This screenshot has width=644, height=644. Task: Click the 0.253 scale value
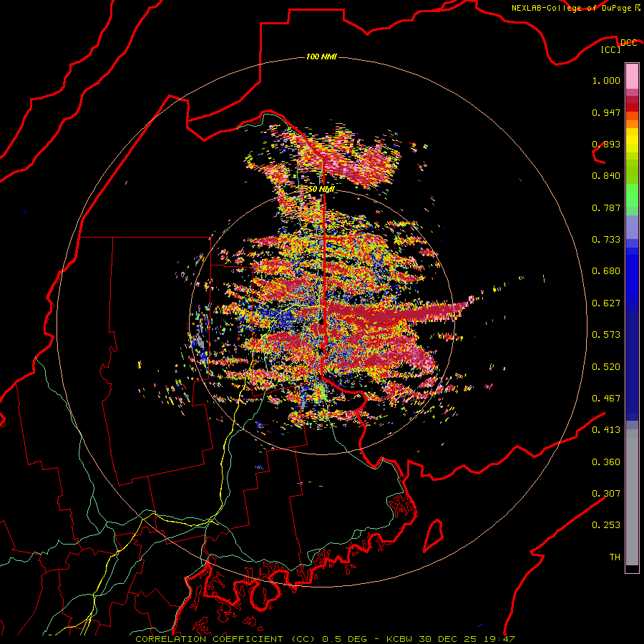pyautogui.click(x=606, y=525)
